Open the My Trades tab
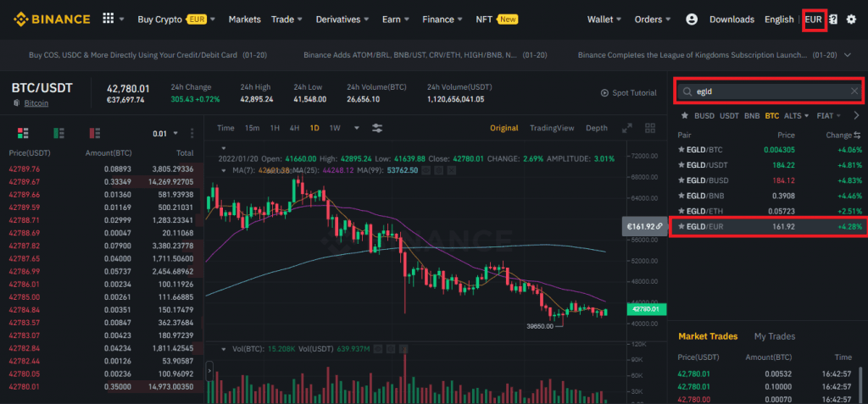The image size is (868, 404). click(774, 336)
